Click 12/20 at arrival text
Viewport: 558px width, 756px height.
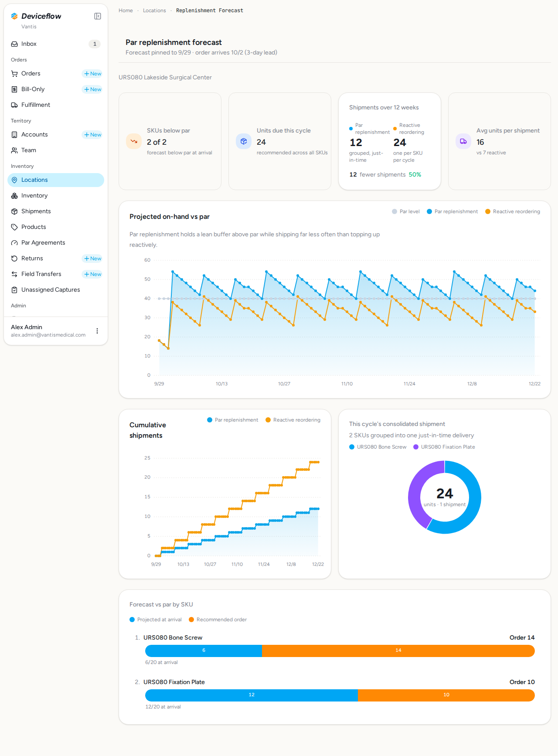163,707
